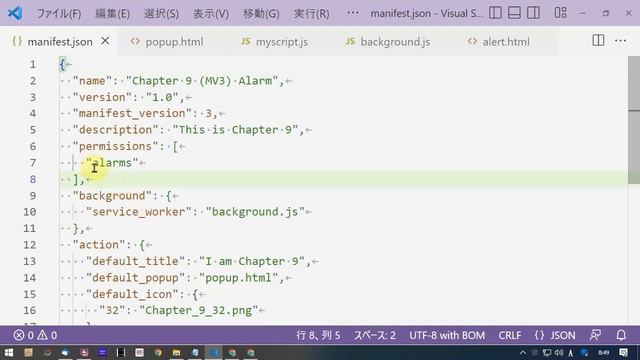
Task: Open the volume icon in system tray
Action: 559,353
